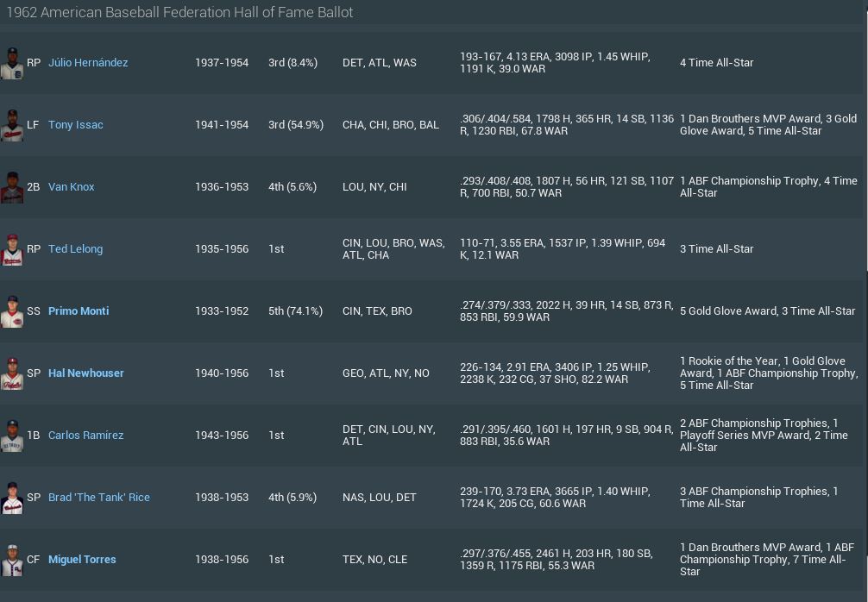The height and width of the screenshot is (602, 868).
Task: Click Van Knox player portrait icon
Action: point(11,187)
